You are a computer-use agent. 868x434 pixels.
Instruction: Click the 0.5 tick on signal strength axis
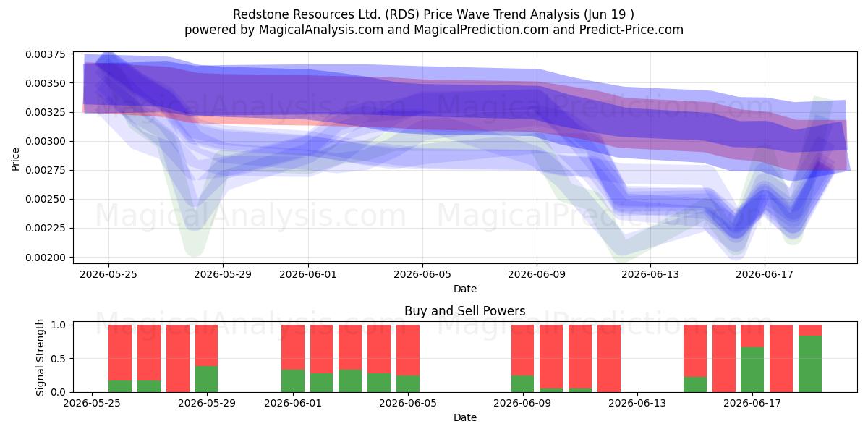click(x=58, y=358)
